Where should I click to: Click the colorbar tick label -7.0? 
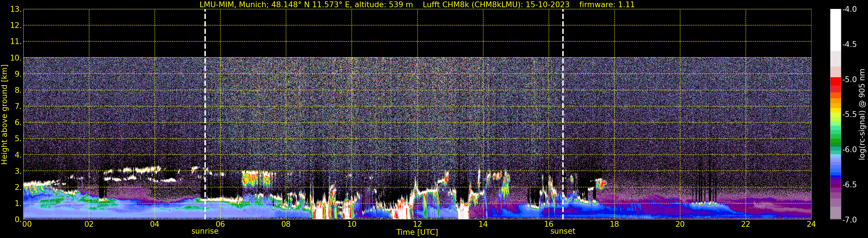tap(849, 220)
